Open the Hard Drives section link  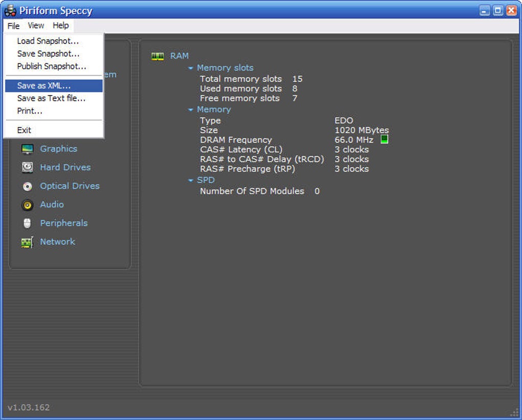pyautogui.click(x=66, y=167)
